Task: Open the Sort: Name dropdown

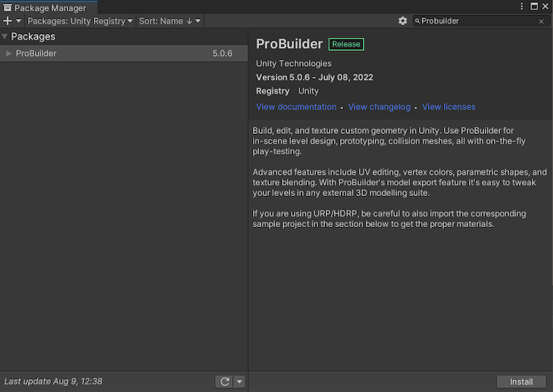Action: pos(170,21)
